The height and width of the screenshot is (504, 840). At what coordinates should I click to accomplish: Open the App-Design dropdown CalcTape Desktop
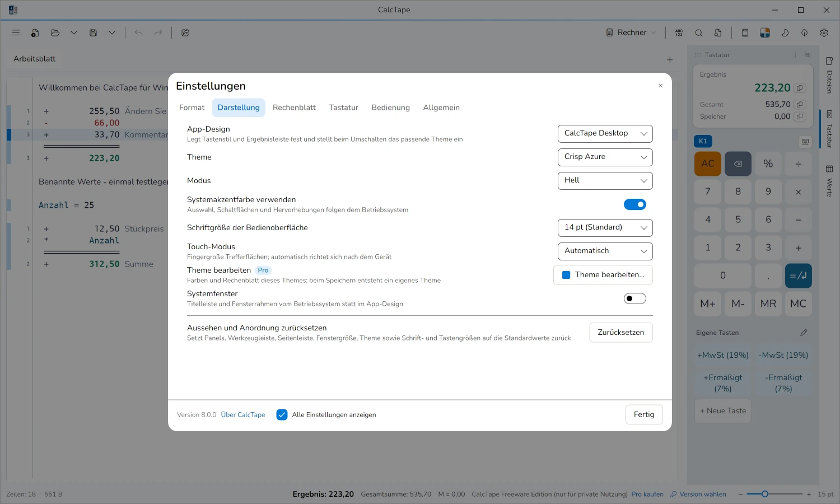605,133
